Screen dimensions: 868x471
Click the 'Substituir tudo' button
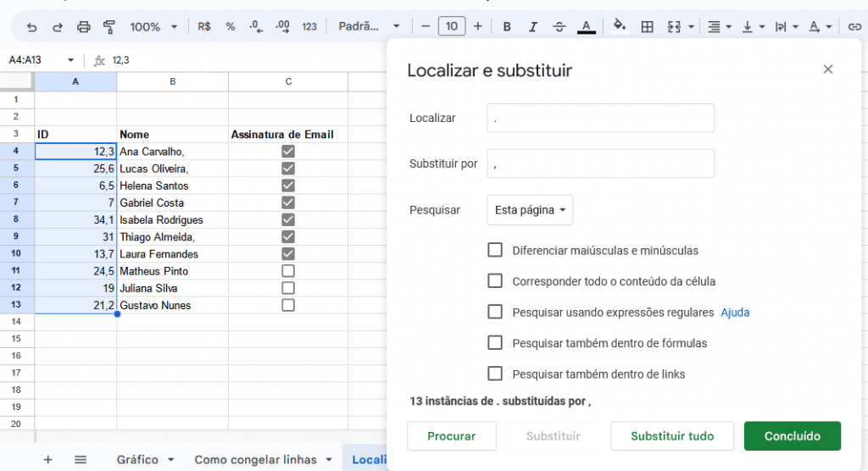(x=672, y=436)
